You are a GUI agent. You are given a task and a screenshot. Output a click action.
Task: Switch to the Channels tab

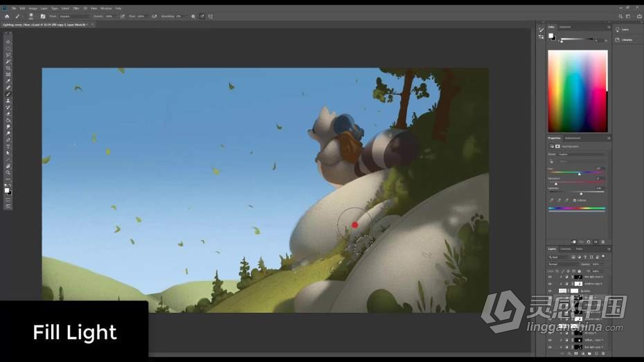tap(566, 248)
